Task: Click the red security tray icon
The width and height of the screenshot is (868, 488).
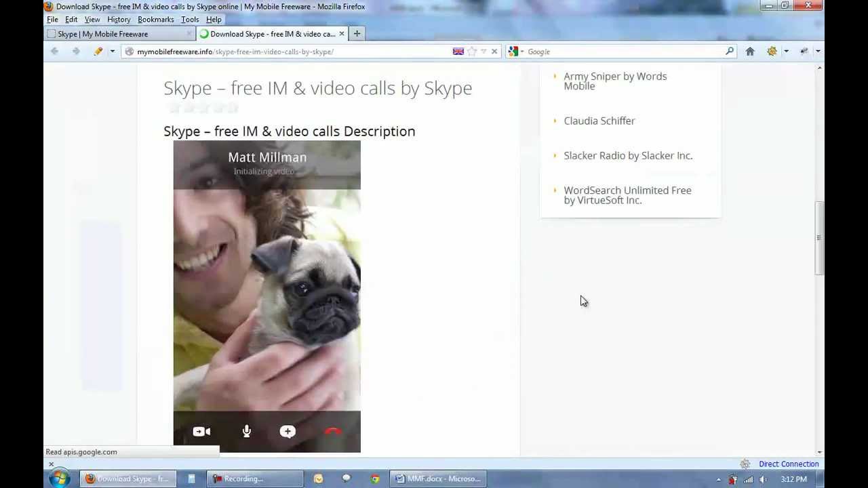Action: pos(733,480)
